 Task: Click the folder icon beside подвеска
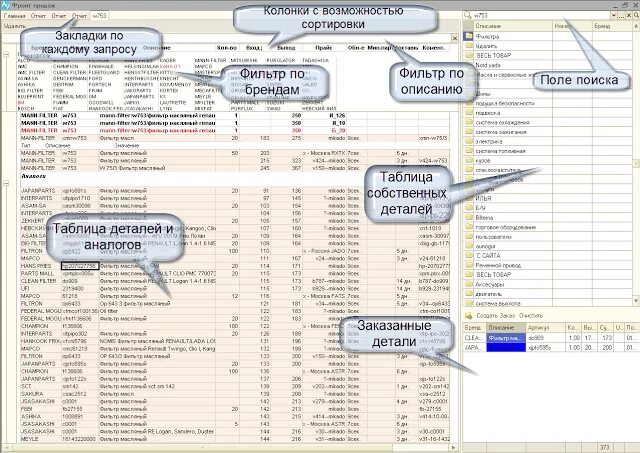469,113
